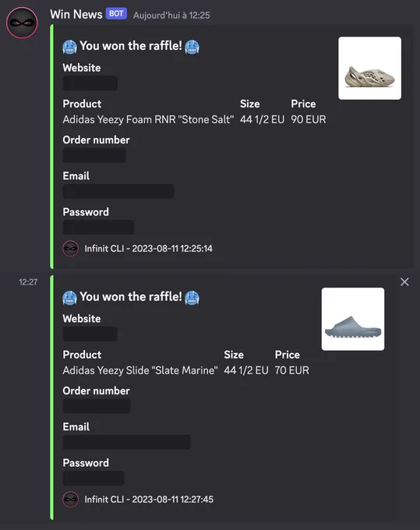
Task: Click the Aujourd'hui à 12:25 timestamp
Action: [x=171, y=16]
